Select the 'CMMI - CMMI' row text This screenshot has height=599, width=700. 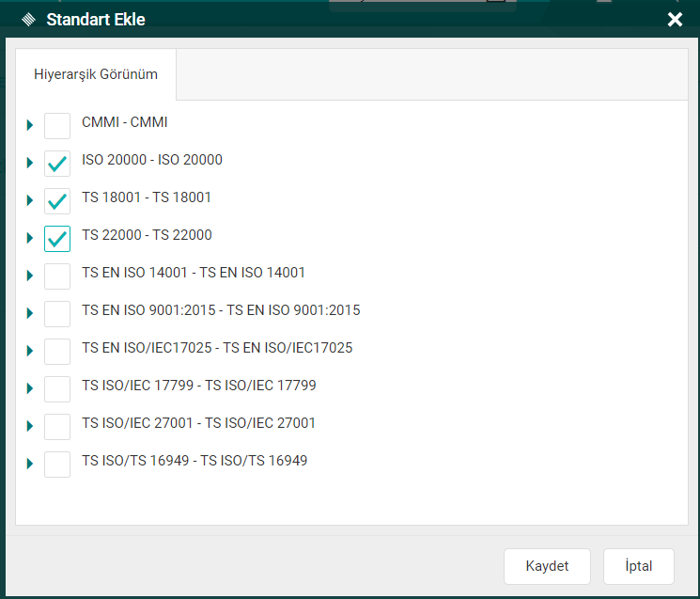[x=125, y=122]
